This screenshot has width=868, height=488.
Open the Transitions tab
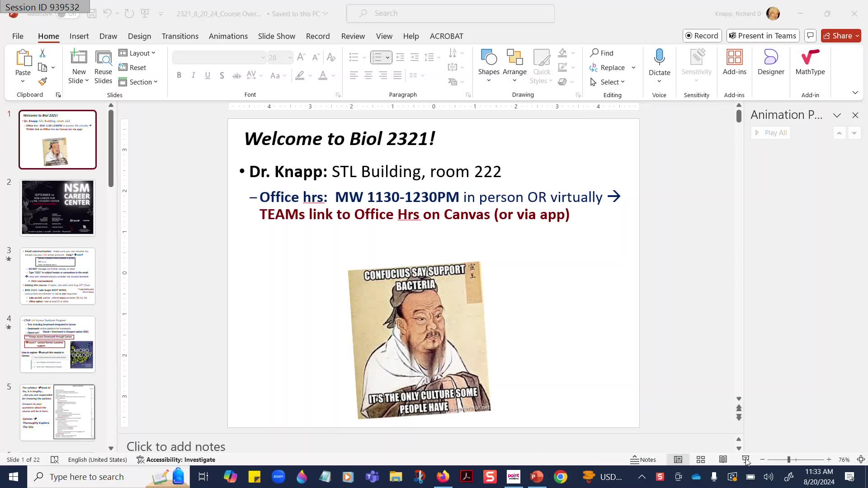[x=180, y=36]
